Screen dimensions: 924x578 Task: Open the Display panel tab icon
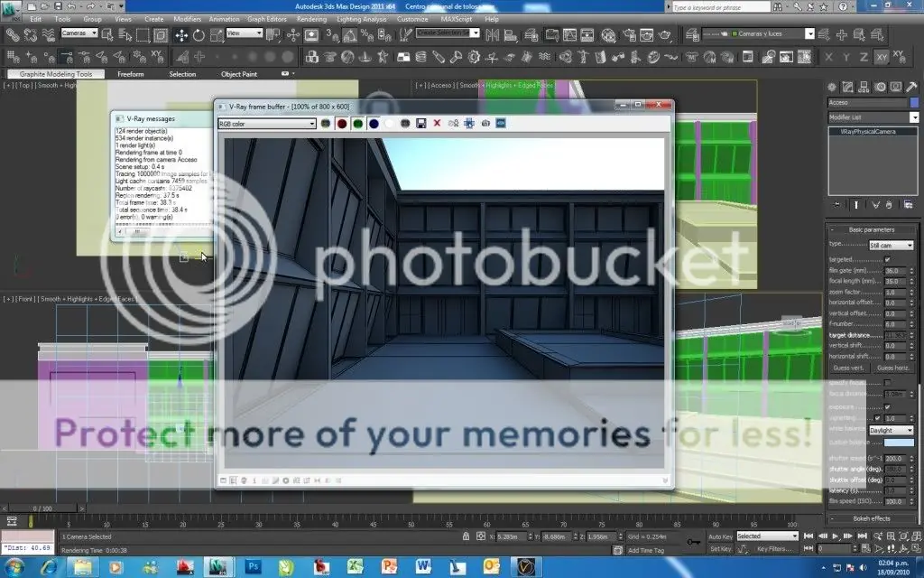896,87
